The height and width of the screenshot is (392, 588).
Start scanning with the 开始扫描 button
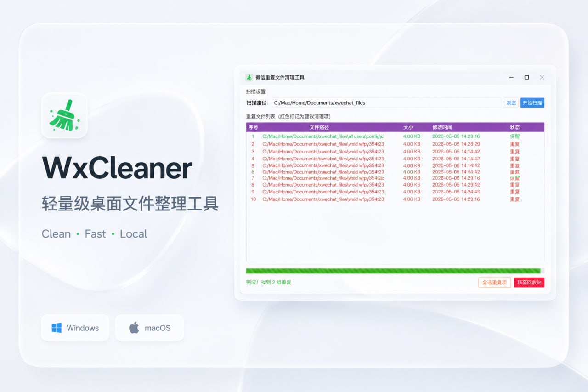tap(532, 103)
